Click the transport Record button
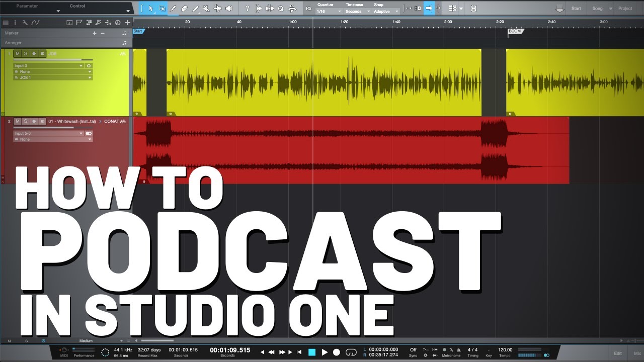The height and width of the screenshot is (362, 644). (x=337, y=352)
